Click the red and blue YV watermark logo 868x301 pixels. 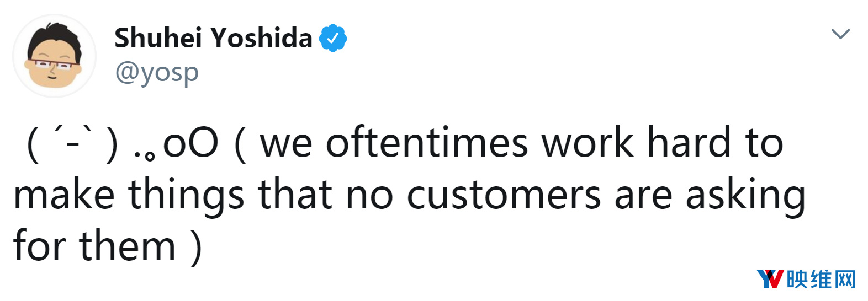click(770, 279)
